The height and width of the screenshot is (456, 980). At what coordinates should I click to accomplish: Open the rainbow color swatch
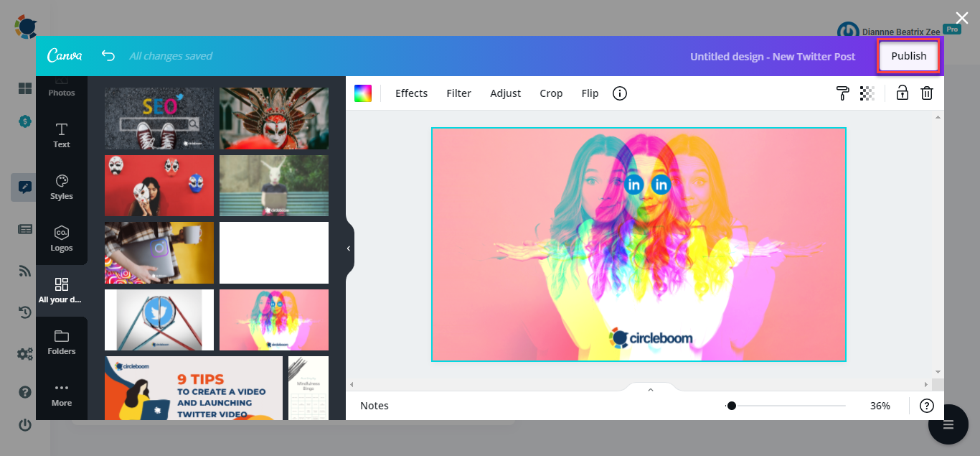click(x=363, y=93)
